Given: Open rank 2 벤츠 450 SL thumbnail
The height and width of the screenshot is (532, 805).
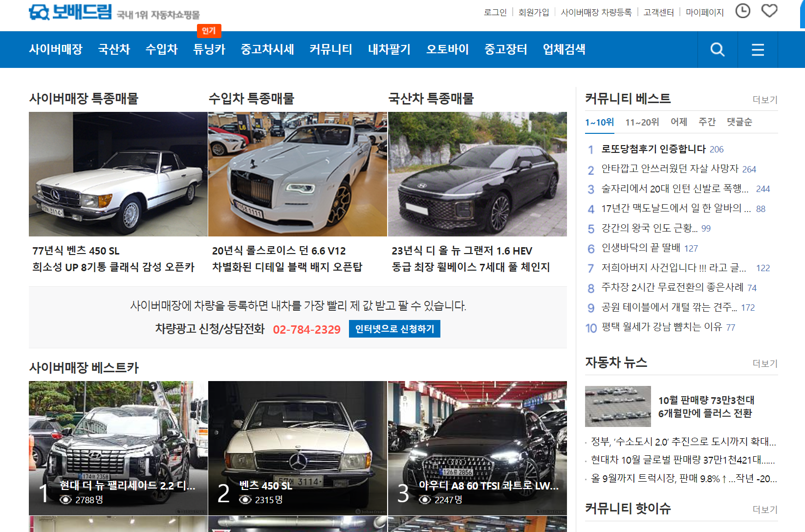Looking at the screenshot, I should pyautogui.click(x=298, y=448).
